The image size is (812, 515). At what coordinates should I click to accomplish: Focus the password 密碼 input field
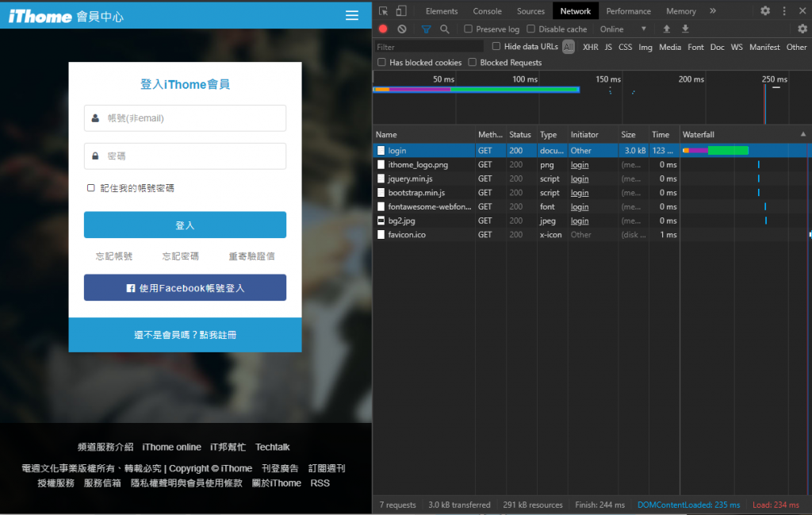185,156
